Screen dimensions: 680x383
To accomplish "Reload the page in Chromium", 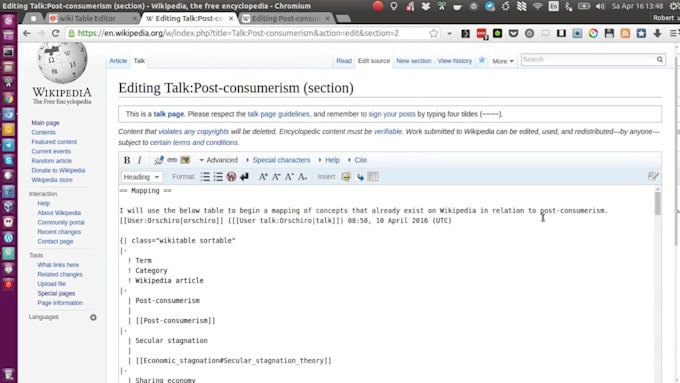I will click(56, 33).
